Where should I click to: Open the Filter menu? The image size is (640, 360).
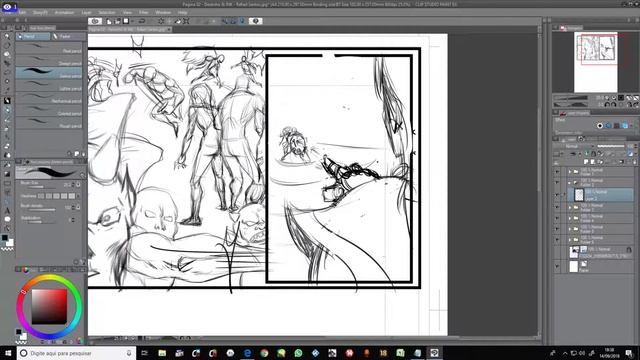144,13
